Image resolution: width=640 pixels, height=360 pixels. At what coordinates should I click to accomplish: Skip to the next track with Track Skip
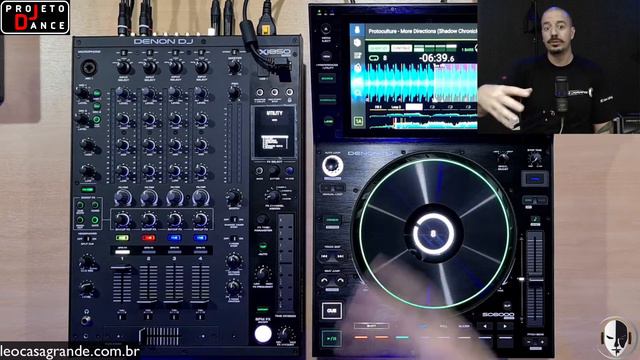(x=340, y=256)
